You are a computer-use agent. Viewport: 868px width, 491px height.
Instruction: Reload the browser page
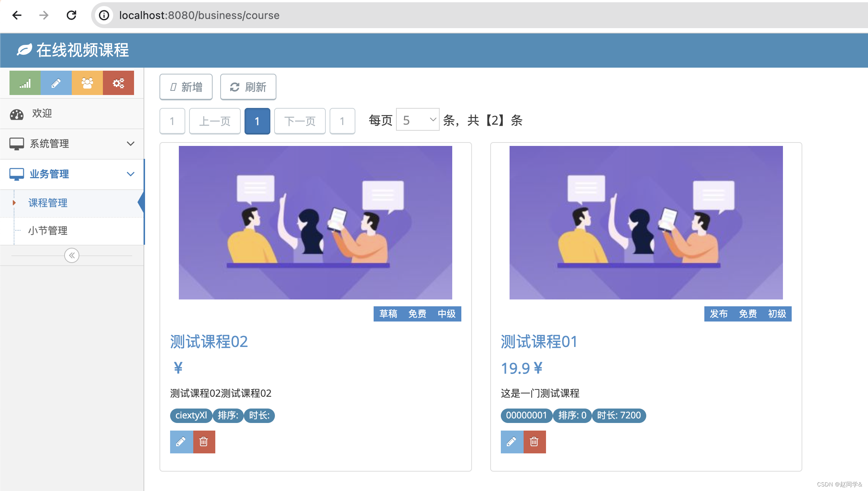pyautogui.click(x=71, y=15)
